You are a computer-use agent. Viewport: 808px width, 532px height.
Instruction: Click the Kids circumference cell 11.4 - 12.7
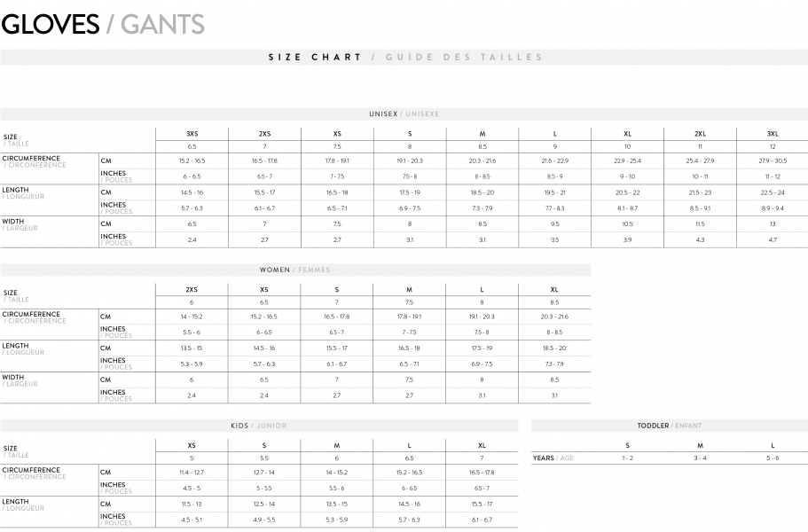click(x=192, y=473)
